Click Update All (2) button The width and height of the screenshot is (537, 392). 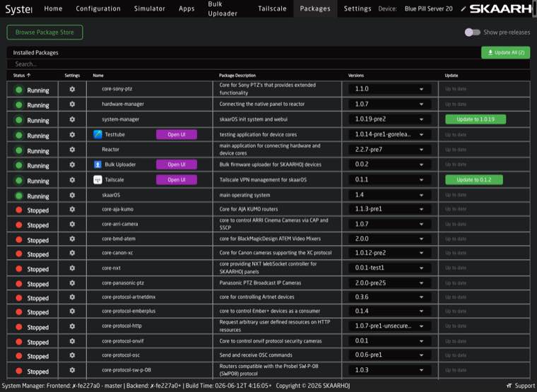pos(505,52)
